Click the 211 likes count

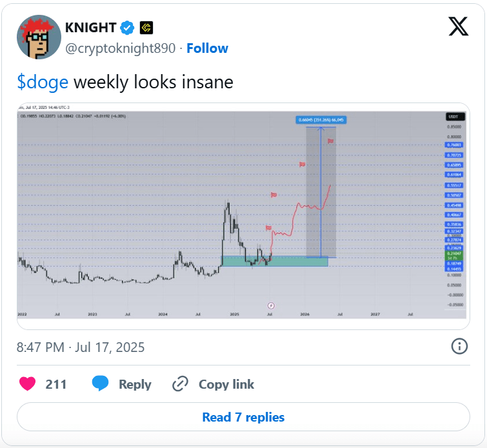click(x=56, y=384)
